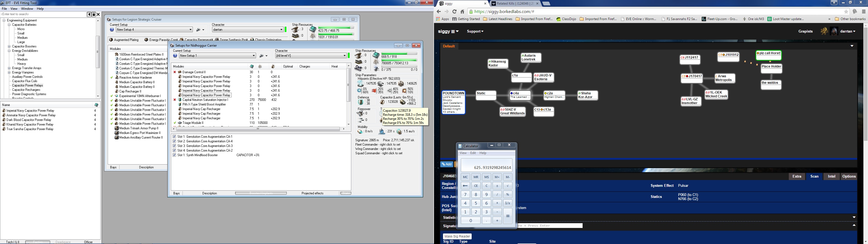Click the calculator backspace arrow key
The width and height of the screenshot is (868, 244).
click(465, 186)
